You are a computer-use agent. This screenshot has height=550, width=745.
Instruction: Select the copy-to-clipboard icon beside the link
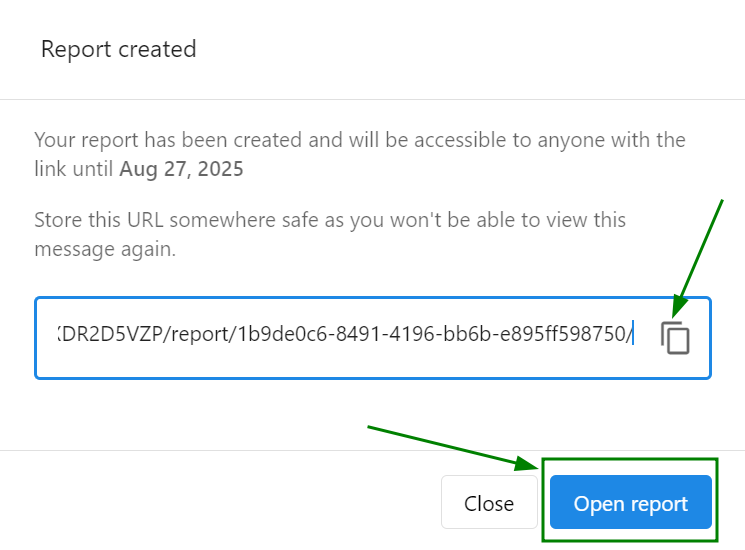[675, 338]
